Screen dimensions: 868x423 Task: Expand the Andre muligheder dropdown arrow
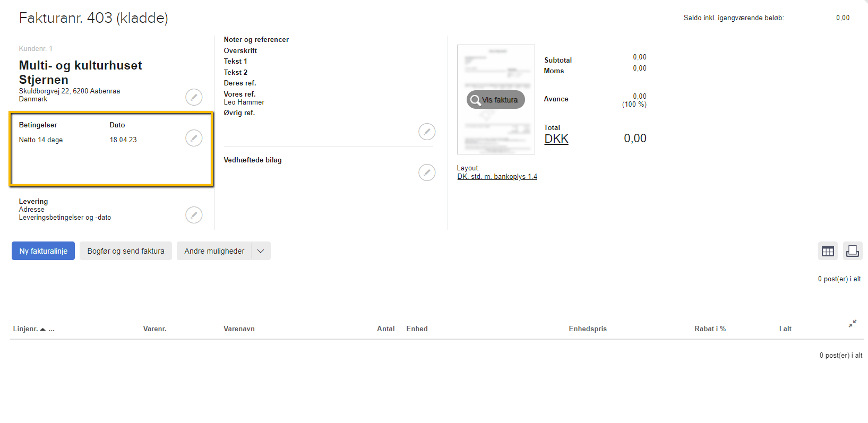(x=261, y=251)
